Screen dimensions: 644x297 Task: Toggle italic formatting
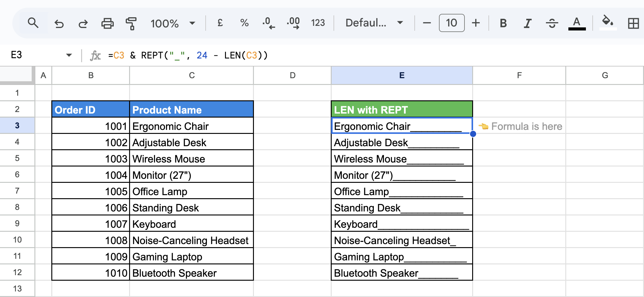point(527,23)
